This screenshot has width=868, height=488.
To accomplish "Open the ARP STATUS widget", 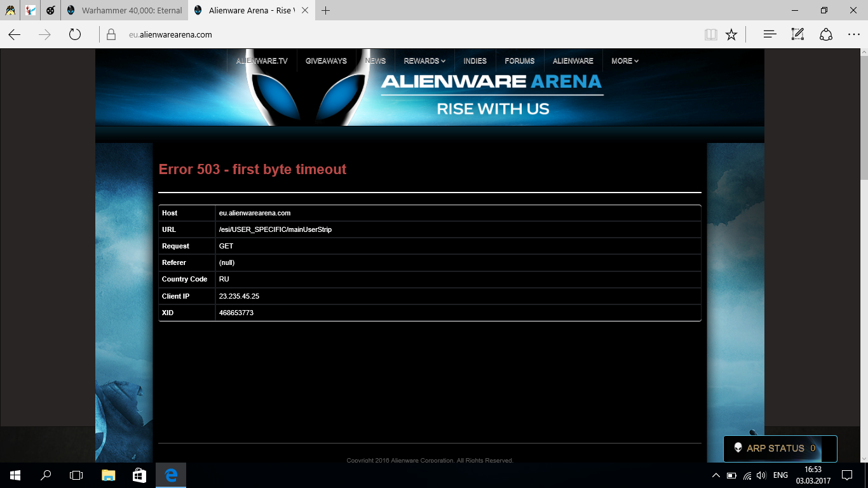I will click(x=780, y=449).
